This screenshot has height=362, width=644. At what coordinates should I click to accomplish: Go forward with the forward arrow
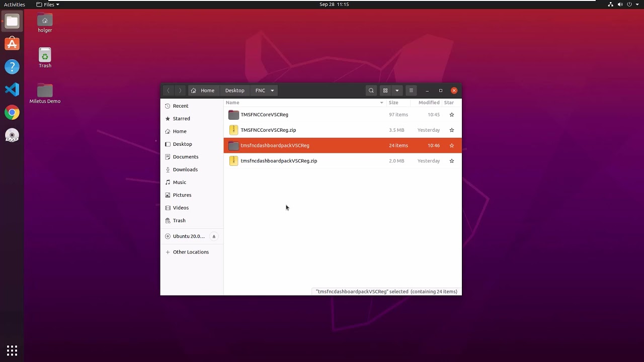coord(180,90)
